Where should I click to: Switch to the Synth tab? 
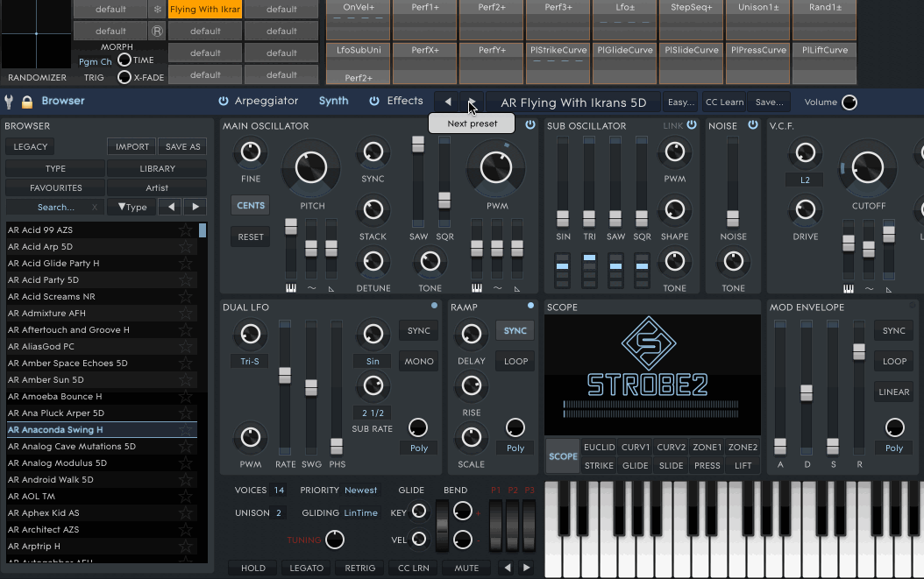[333, 101]
